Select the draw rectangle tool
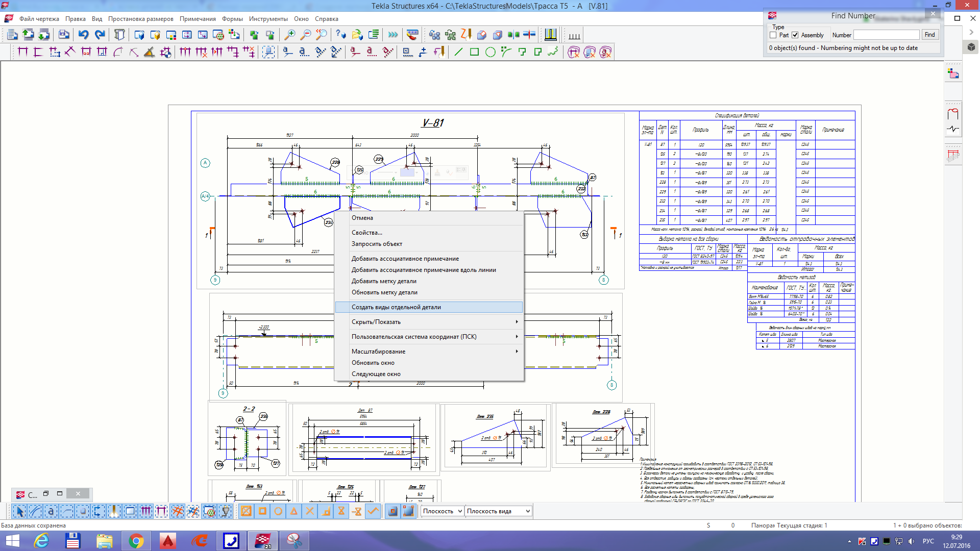Image resolution: width=980 pixels, height=551 pixels. [474, 52]
